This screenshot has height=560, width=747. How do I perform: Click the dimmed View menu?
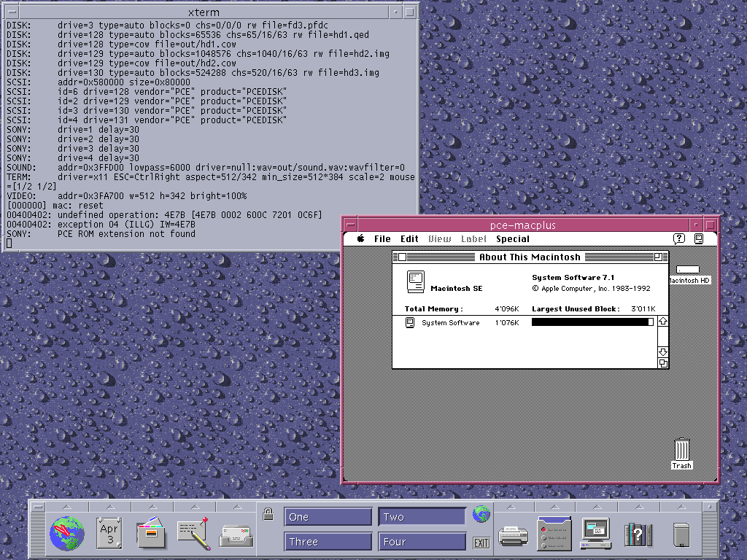439,239
